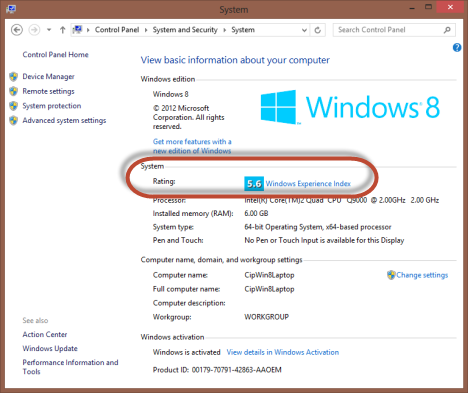Click the shield icon beside System protection

(13, 106)
